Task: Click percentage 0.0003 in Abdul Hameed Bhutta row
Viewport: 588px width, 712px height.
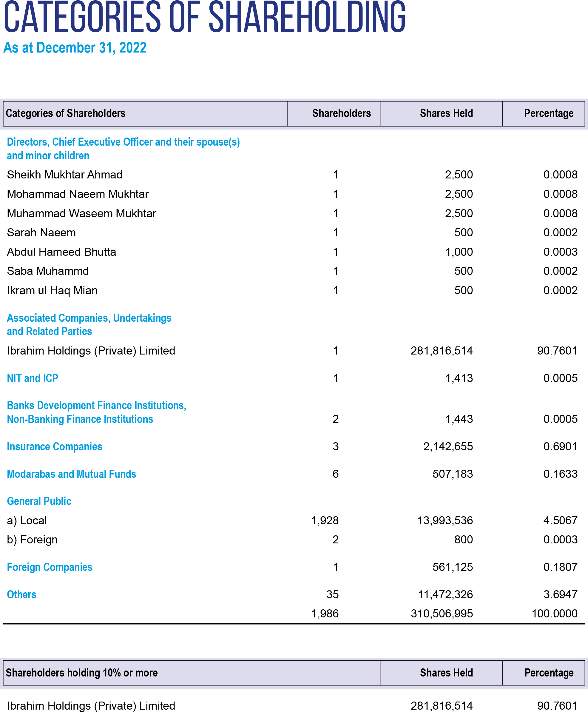Action: point(561,252)
